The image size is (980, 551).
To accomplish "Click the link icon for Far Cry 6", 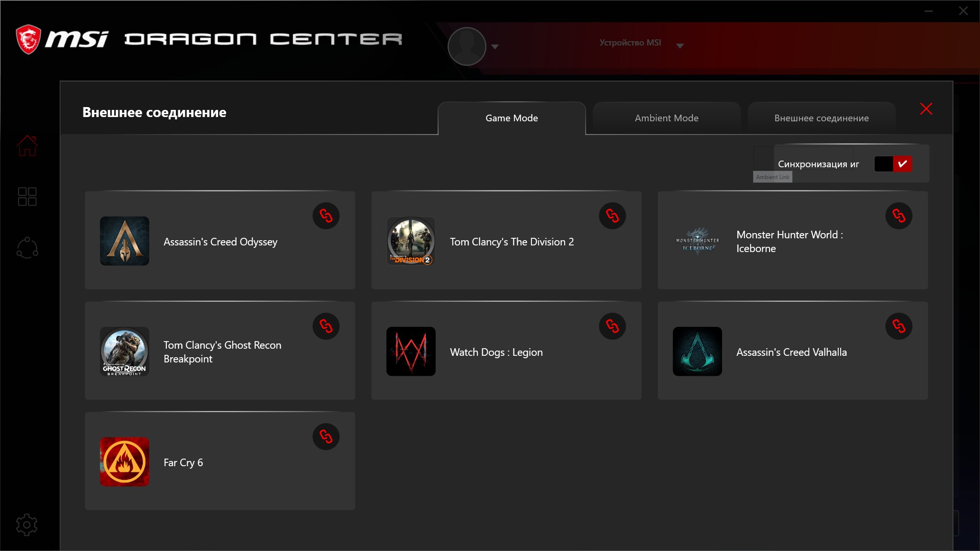I will [326, 436].
